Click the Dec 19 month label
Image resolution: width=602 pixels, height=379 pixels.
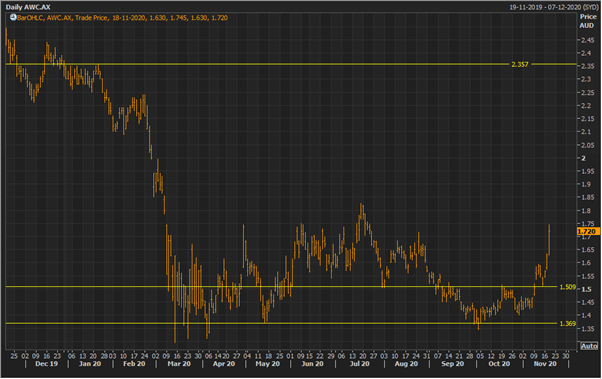click(46, 364)
